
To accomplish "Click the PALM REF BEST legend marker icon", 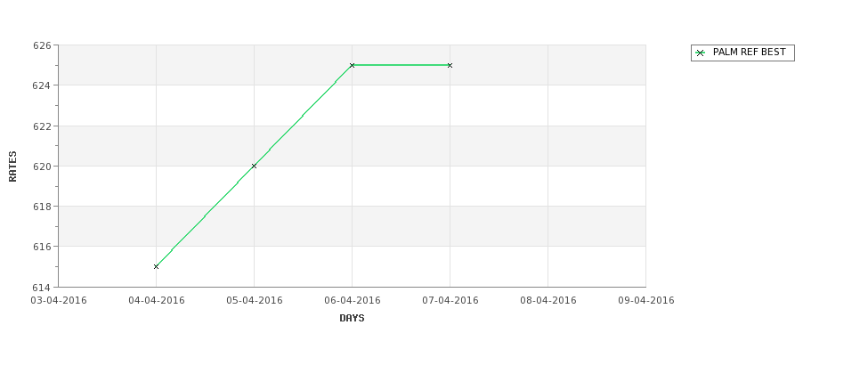I will [701, 53].
